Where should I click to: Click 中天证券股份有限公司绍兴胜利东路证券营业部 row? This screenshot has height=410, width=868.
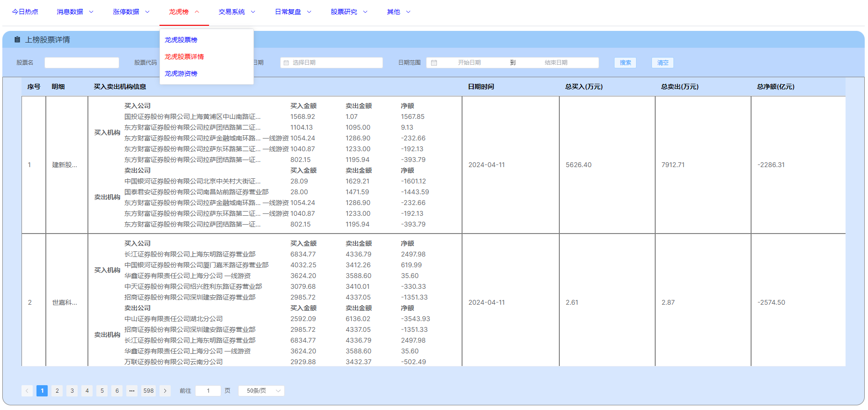[193, 286]
